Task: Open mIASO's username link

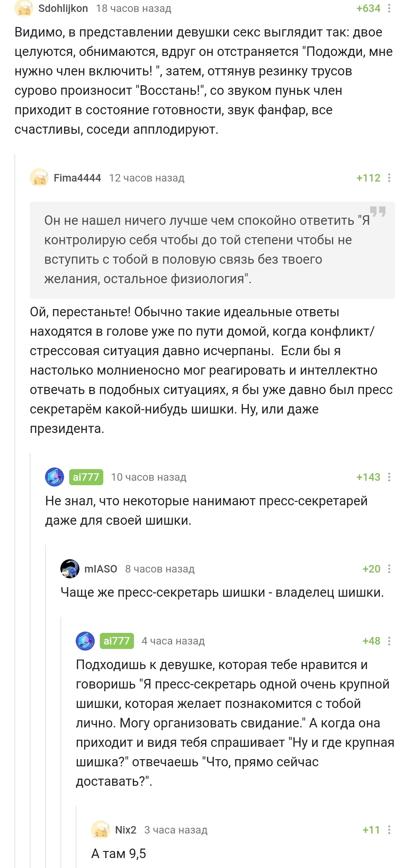Action: click(x=101, y=569)
